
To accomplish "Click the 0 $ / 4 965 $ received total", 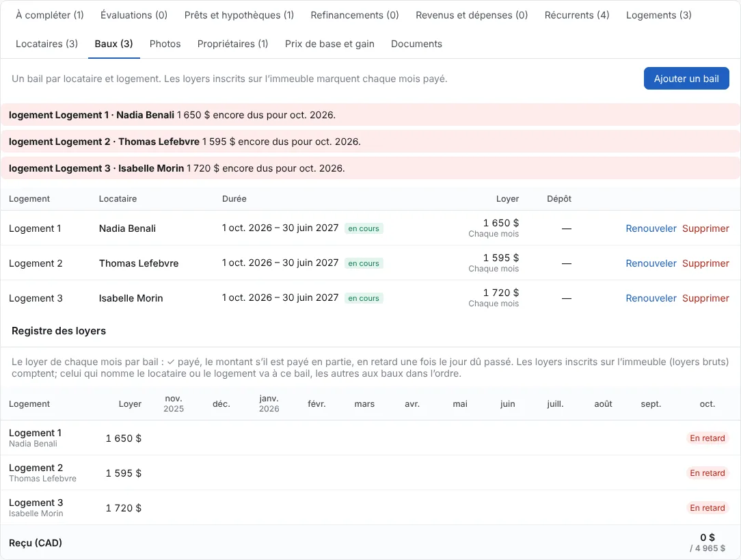I will tap(708, 542).
